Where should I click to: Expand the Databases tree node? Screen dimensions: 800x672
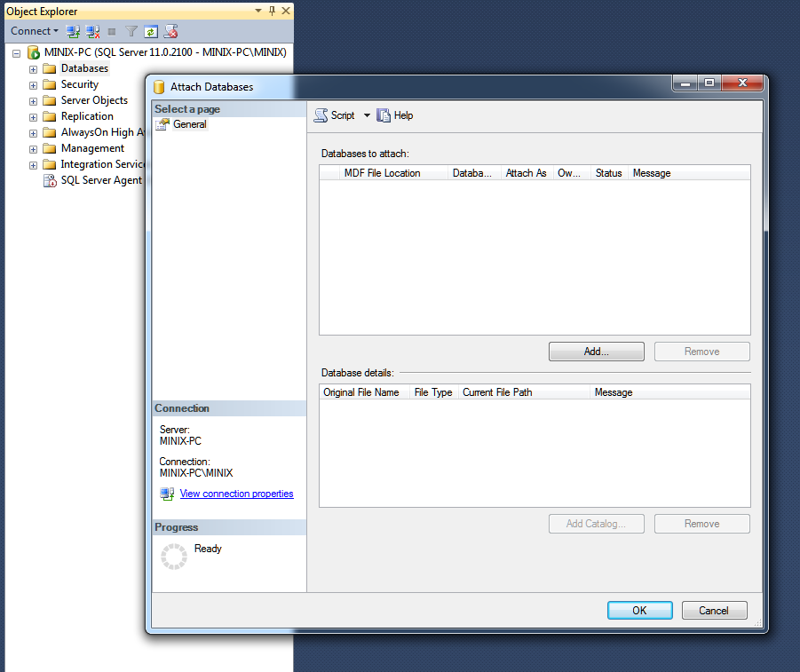point(34,68)
